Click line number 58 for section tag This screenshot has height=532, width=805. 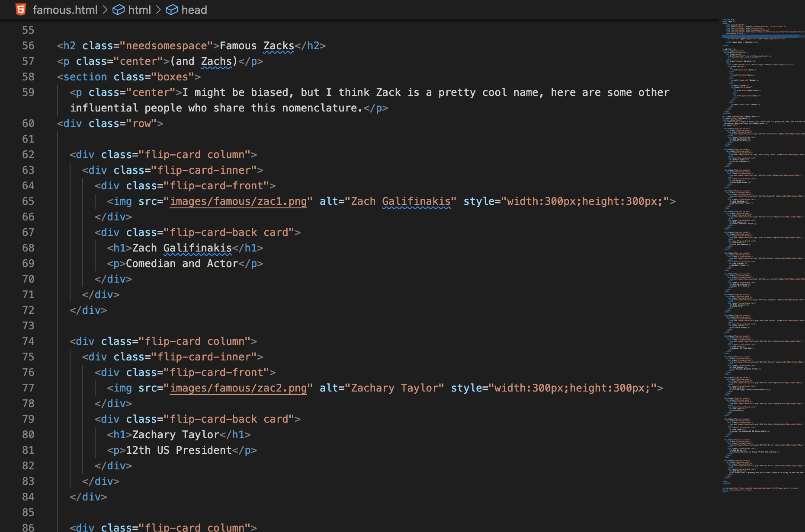[28, 77]
